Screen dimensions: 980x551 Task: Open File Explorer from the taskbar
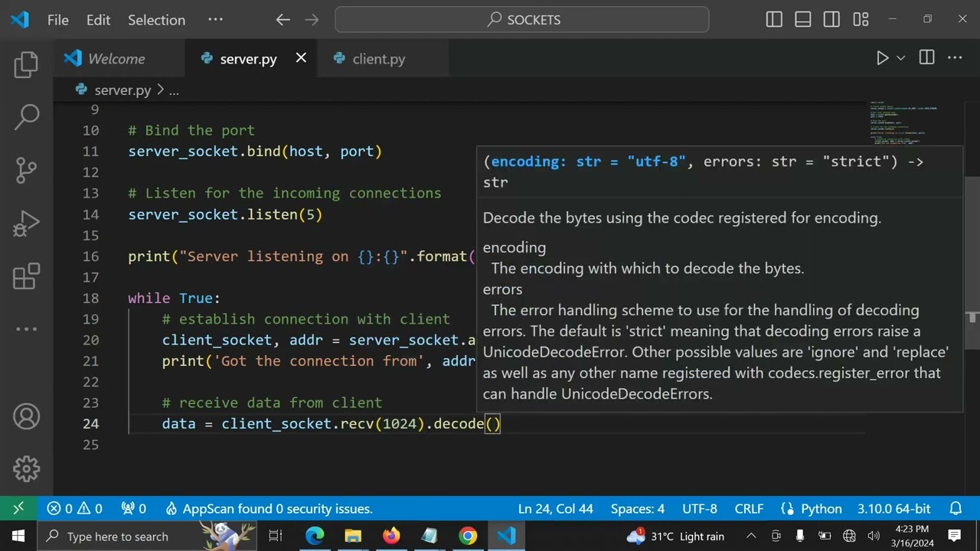point(353,536)
